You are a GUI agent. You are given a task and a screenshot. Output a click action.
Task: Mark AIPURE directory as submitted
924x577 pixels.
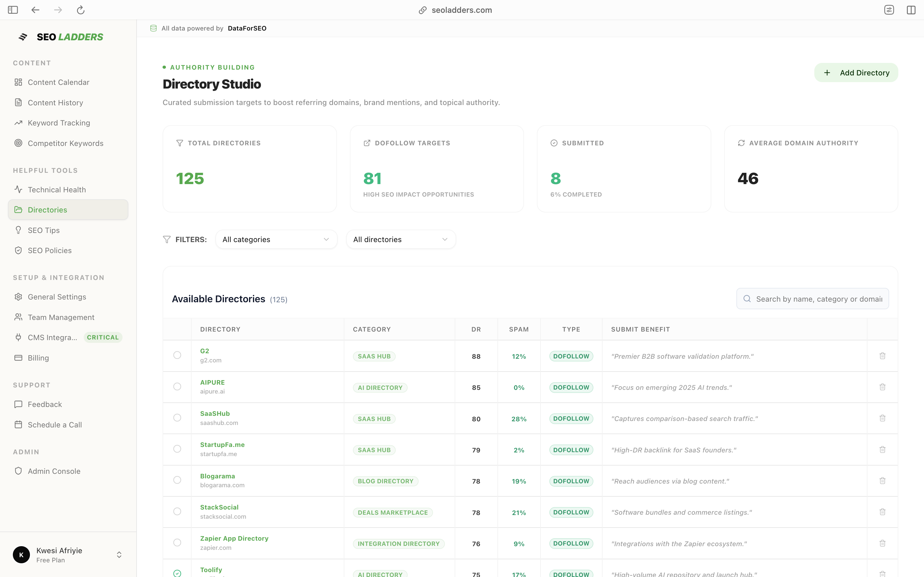[x=177, y=386]
